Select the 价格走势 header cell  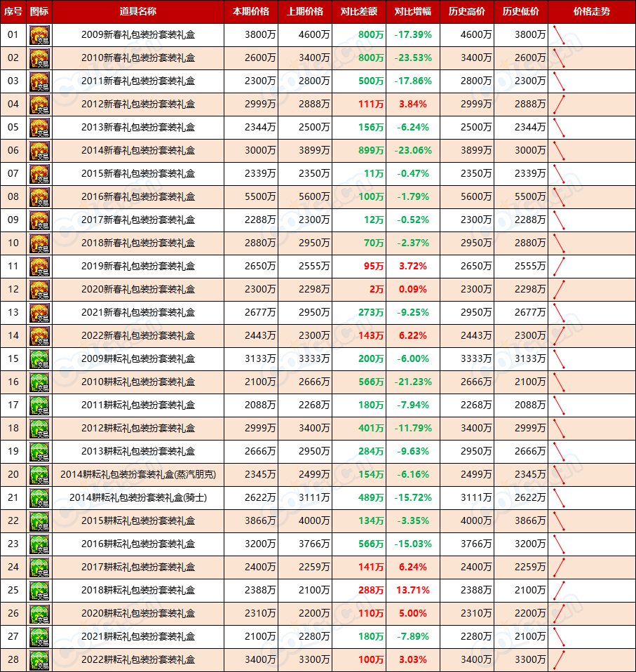tap(591, 12)
